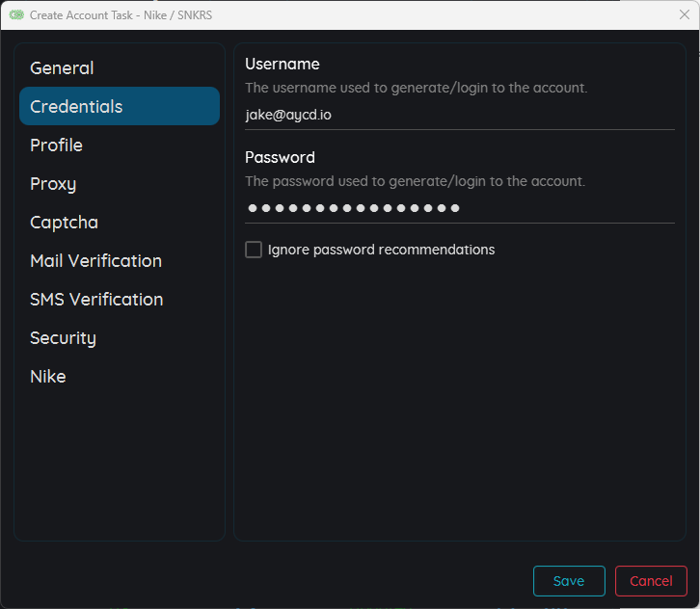
Task: Switch to the Profile section
Action: click(x=56, y=146)
